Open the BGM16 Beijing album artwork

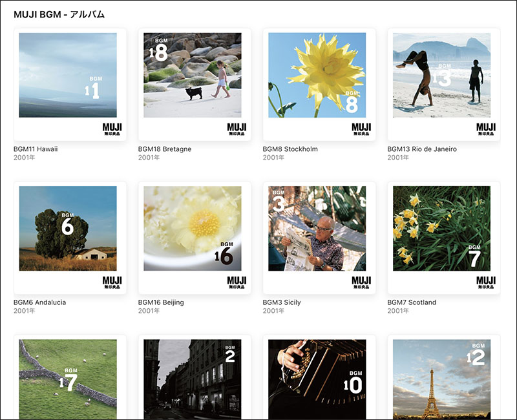(195, 238)
